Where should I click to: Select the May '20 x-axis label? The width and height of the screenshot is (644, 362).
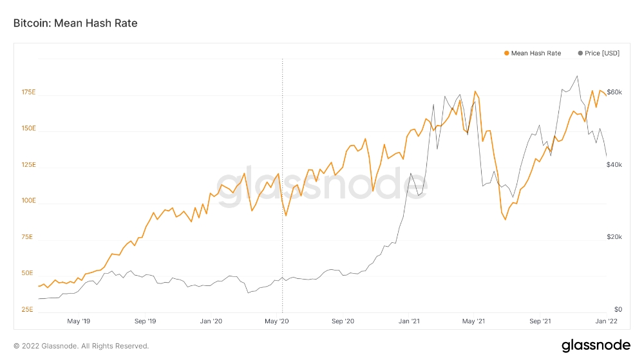276,321
